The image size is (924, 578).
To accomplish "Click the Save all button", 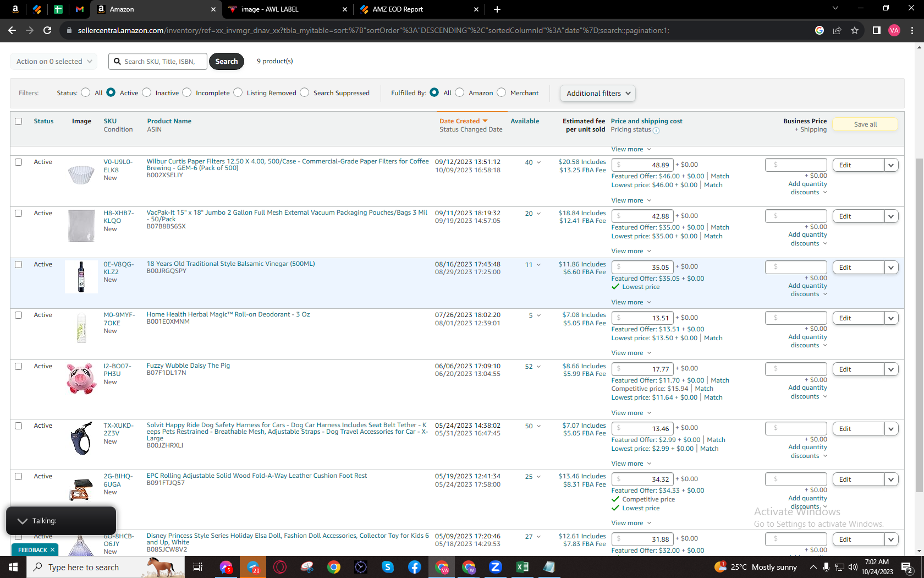I will click(865, 124).
